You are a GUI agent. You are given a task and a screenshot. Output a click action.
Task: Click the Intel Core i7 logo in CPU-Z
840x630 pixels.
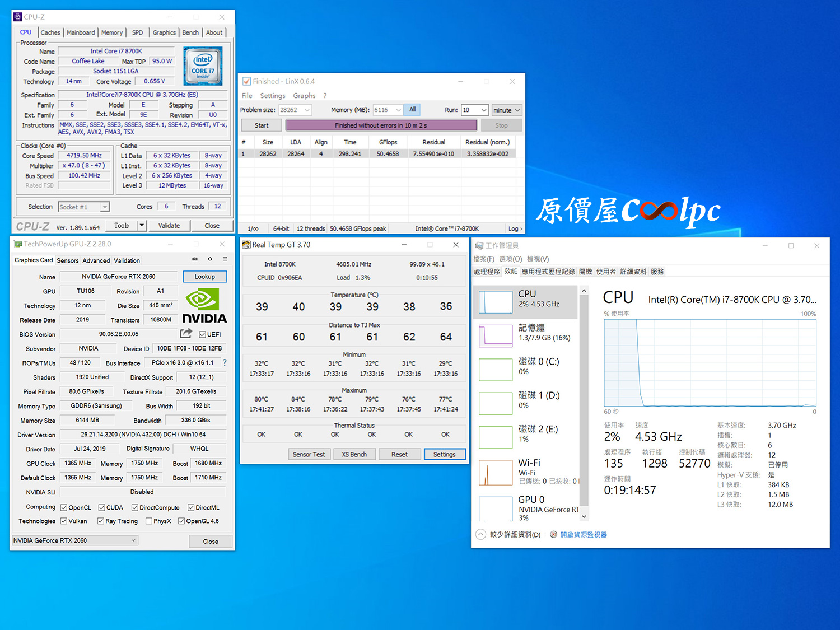click(x=203, y=66)
